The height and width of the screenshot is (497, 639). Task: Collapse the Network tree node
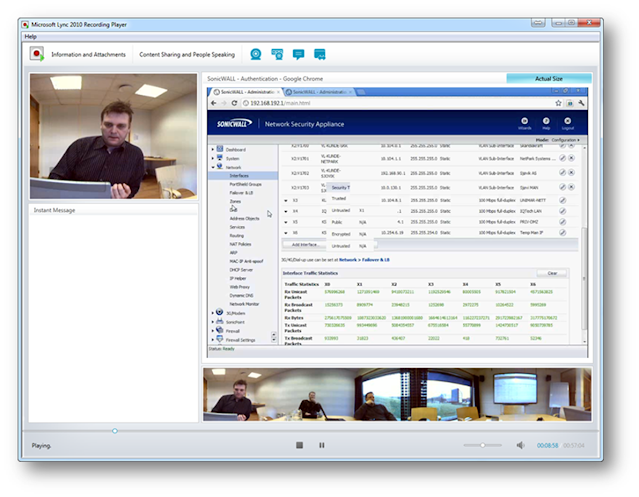tap(213, 167)
